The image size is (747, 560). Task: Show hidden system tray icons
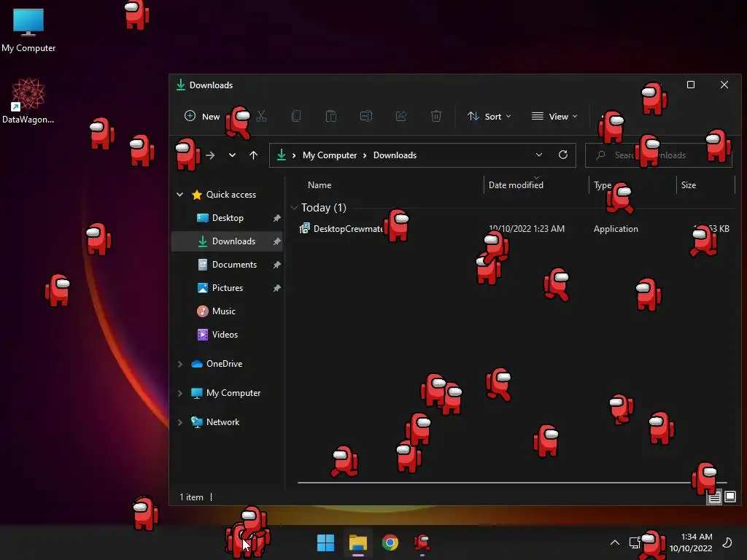[615, 542]
